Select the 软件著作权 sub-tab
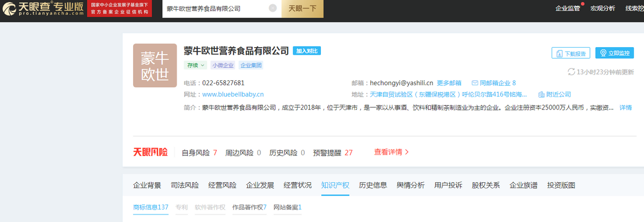The width and height of the screenshot is (644, 222). click(x=210, y=207)
